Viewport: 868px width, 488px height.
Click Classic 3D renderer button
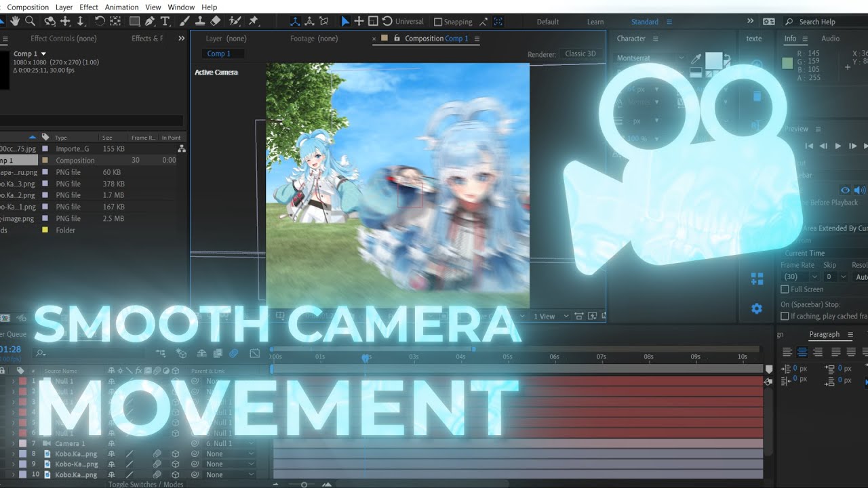tap(580, 54)
